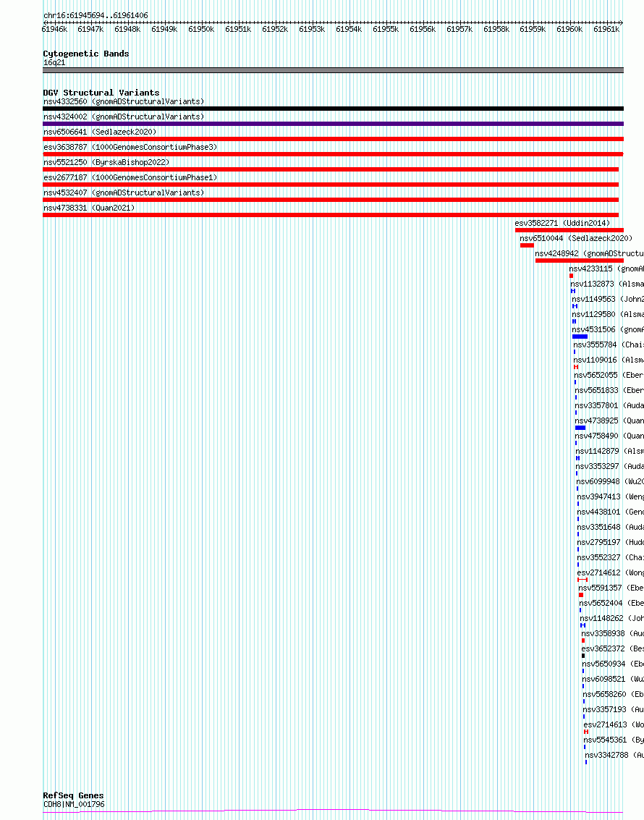Click the black bar under nsv4332560

click(333, 109)
